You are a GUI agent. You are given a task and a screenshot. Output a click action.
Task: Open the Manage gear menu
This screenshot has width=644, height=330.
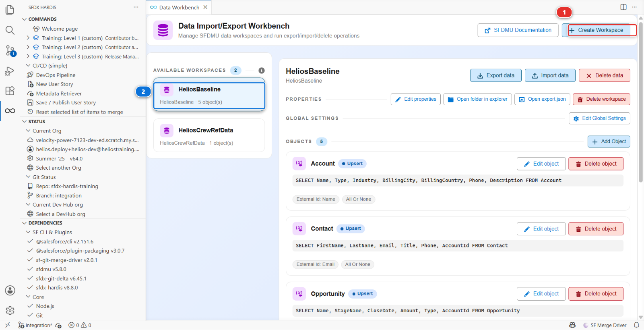click(x=10, y=311)
